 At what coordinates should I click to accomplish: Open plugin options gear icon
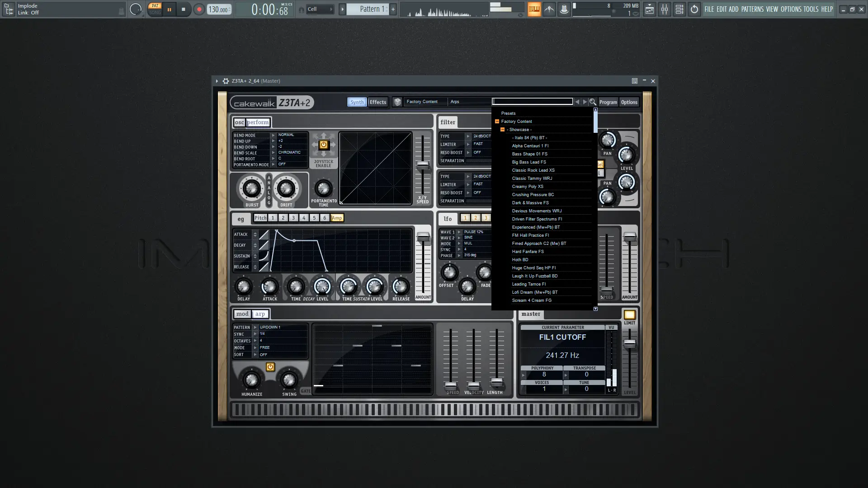226,81
